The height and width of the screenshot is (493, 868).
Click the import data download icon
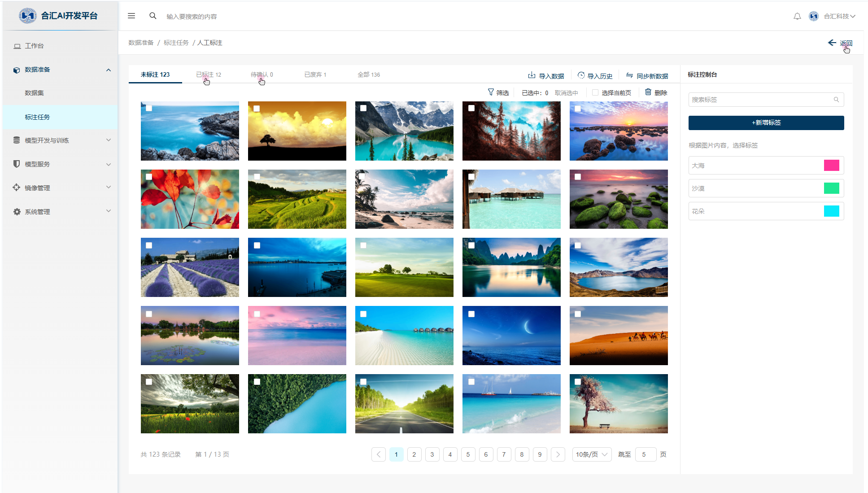coord(532,75)
